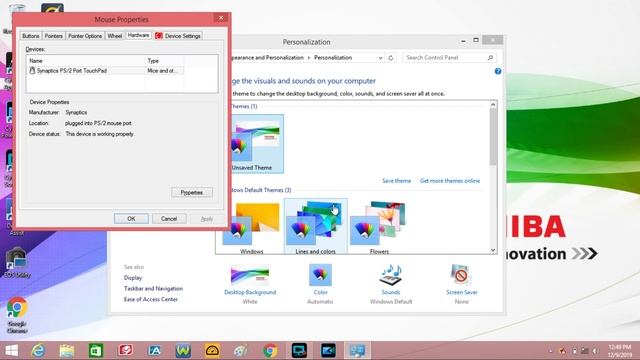Click the refresh button in Personalization address bar
Screen dimensions: 640x360
coord(391,58)
